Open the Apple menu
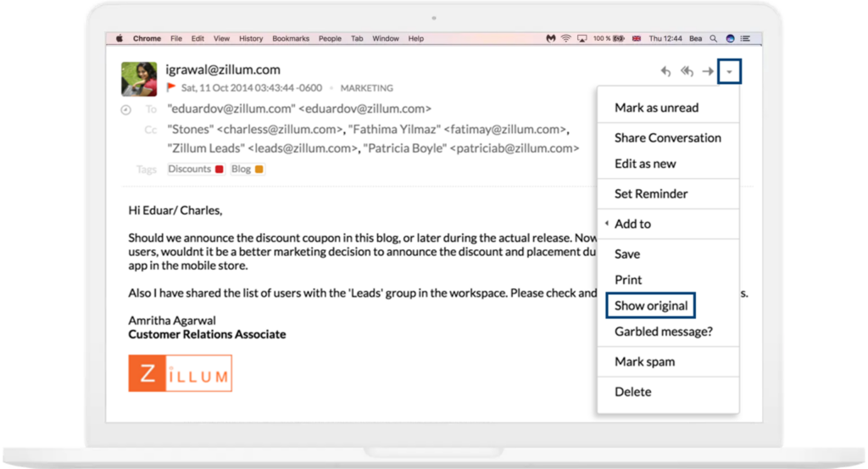The image size is (868, 469). click(x=119, y=38)
